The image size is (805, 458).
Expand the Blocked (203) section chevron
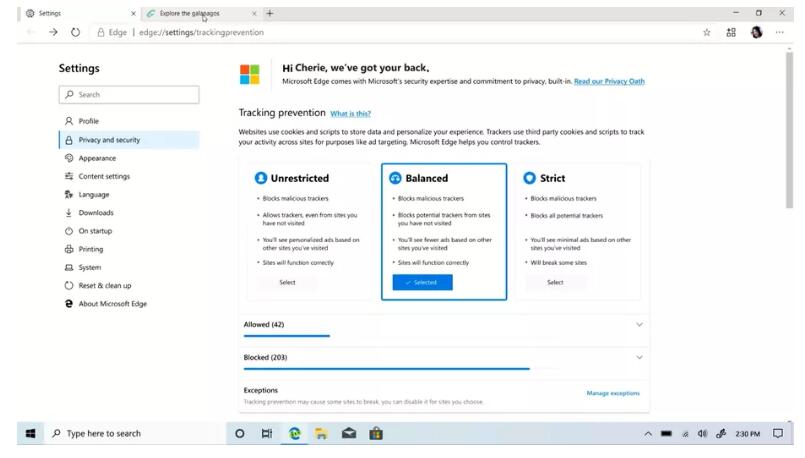pos(639,357)
